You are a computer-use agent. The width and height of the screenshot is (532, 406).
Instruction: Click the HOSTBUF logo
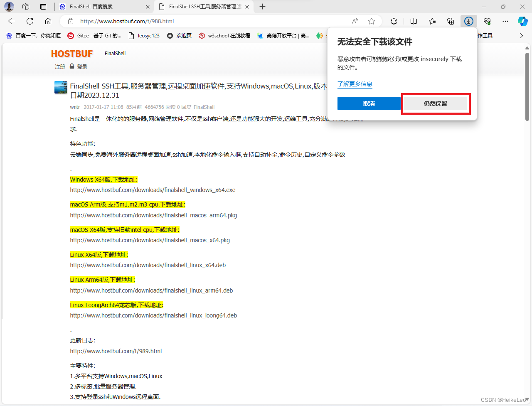(72, 54)
